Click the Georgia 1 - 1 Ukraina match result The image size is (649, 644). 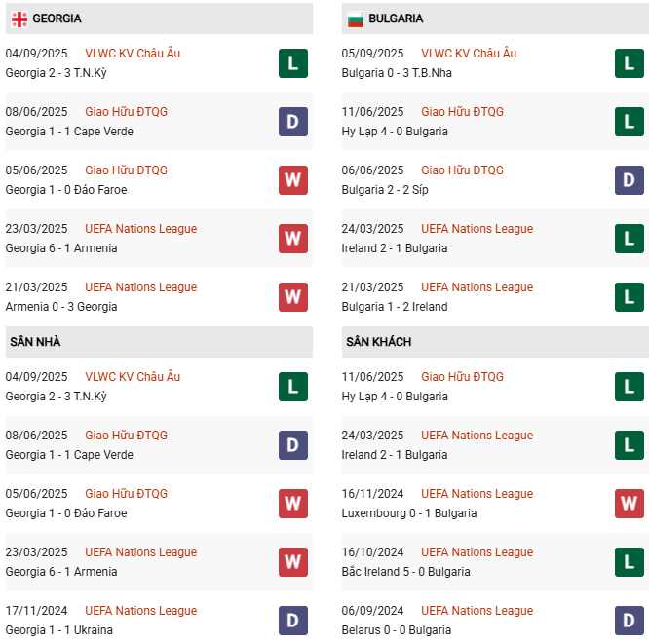pos(58,630)
